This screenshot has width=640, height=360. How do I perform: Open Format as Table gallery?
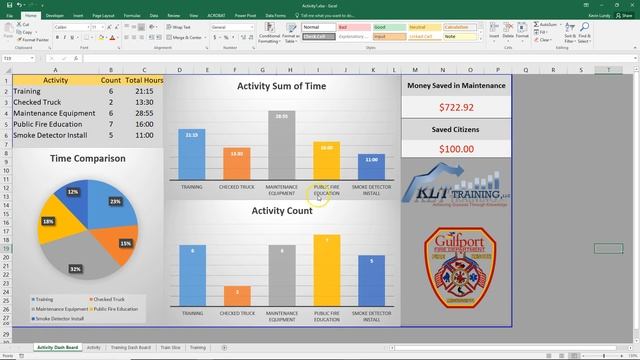pyautogui.click(x=291, y=33)
